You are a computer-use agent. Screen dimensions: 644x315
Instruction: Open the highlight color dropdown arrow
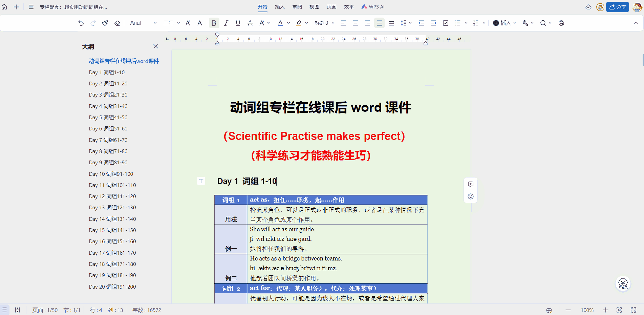[x=306, y=23]
